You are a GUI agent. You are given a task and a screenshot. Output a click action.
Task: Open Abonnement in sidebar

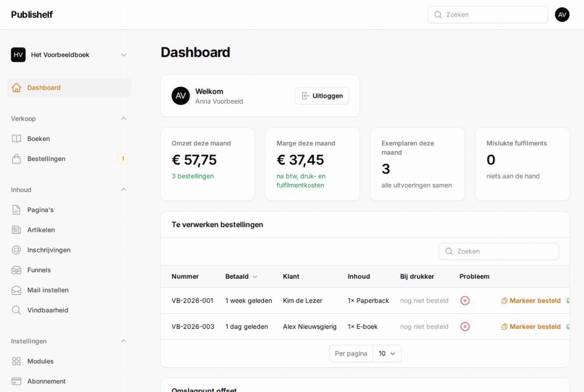tap(69, 381)
